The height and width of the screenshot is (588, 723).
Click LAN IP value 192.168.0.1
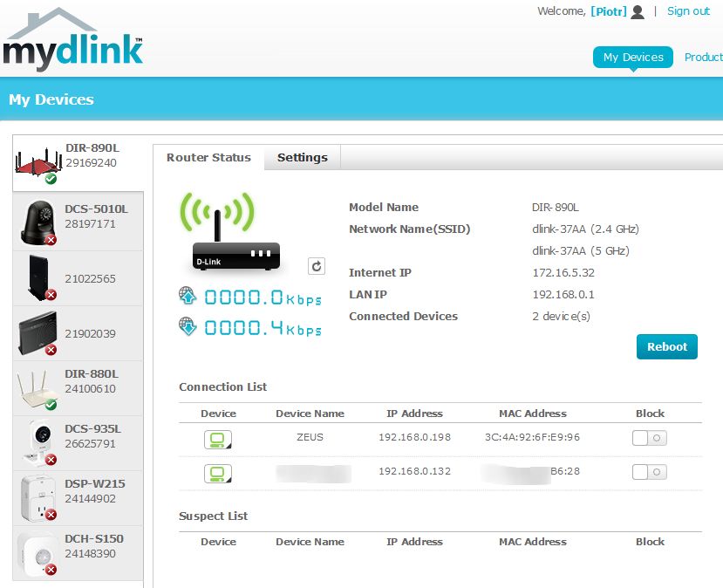(563, 294)
